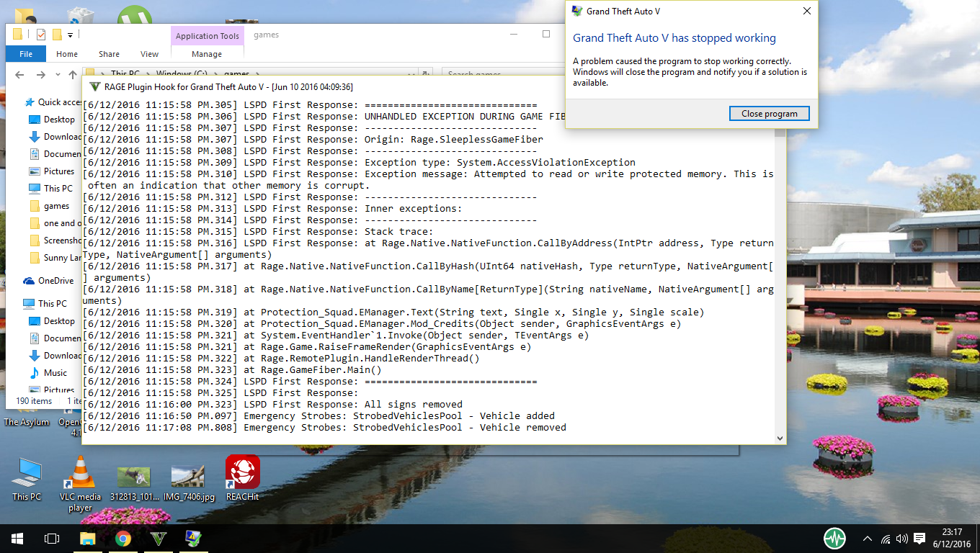Click the volume speaker tray icon
980x553 pixels.
point(902,539)
